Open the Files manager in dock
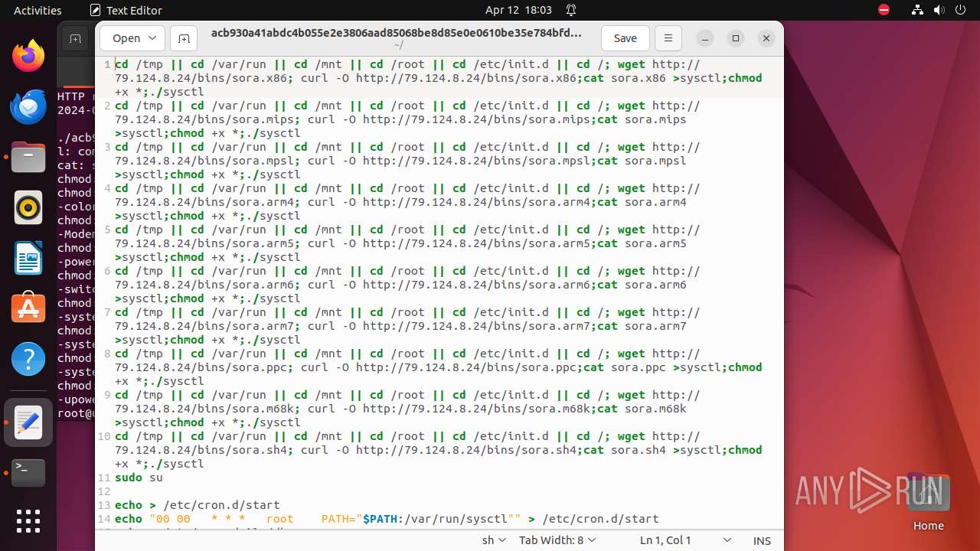Image resolution: width=980 pixels, height=551 pixels. [x=28, y=157]
